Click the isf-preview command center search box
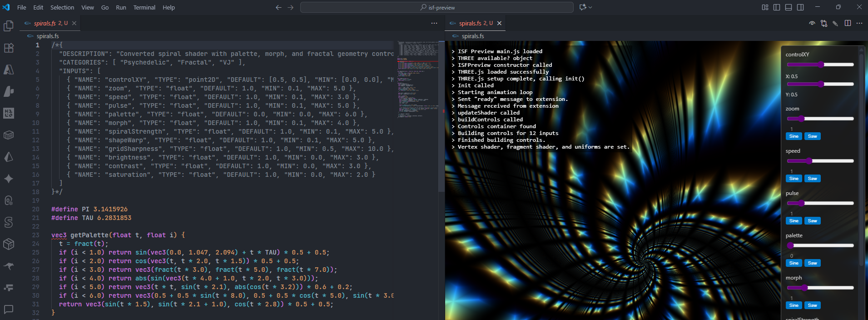This screenshot has height=320, width=868. 437,7
